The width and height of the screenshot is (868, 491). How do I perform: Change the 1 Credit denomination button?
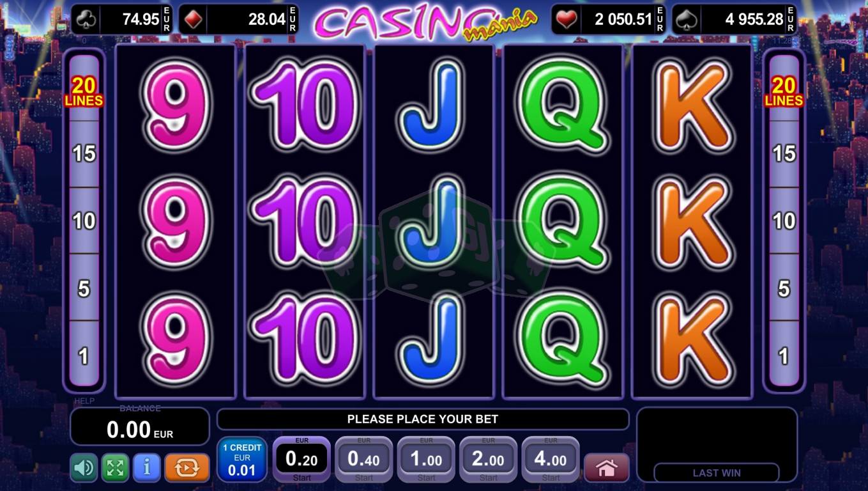[x=242, y=460]
